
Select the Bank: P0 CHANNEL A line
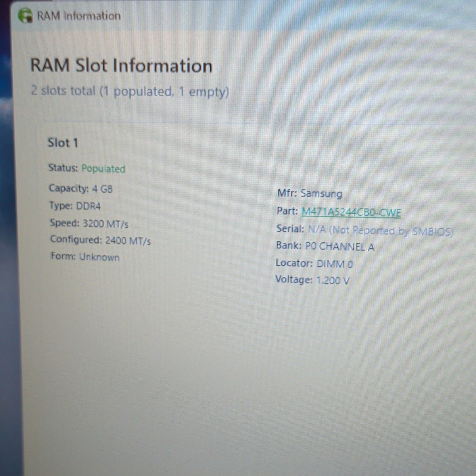pos(325,246)
